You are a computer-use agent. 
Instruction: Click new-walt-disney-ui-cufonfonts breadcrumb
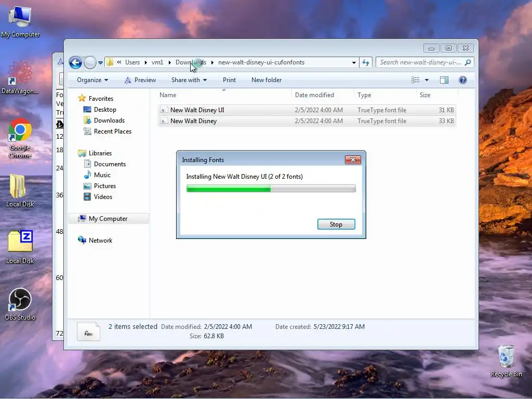(x=261, y=62)
